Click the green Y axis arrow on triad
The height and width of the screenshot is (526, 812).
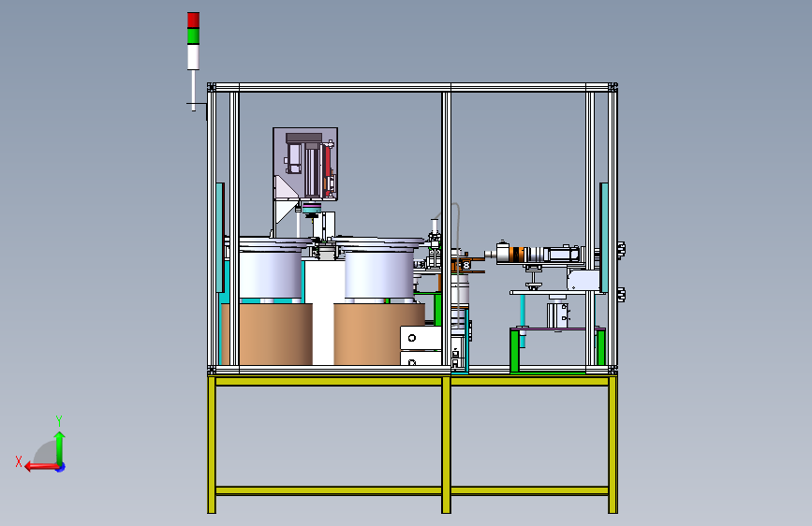[x=60, y=447]
